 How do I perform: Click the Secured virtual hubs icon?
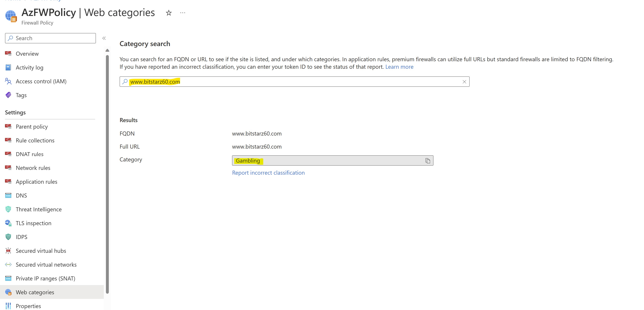pyautogui.click(x=8, y=251)
